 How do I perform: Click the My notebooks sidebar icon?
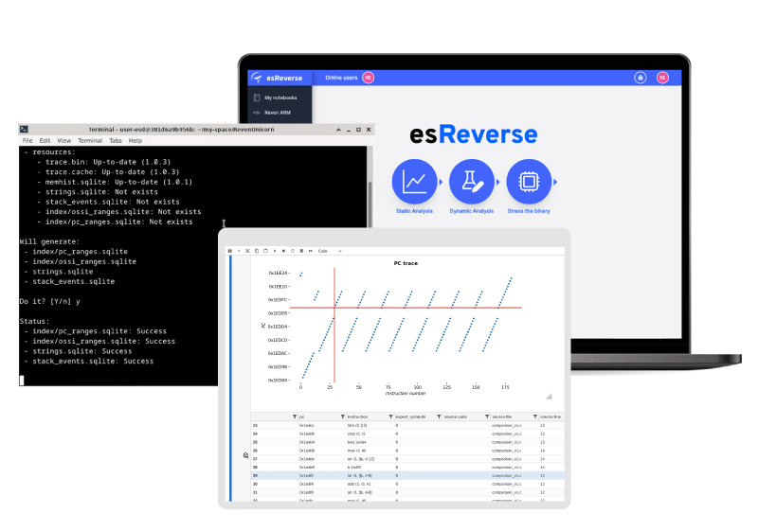click(x=257, y=98)
